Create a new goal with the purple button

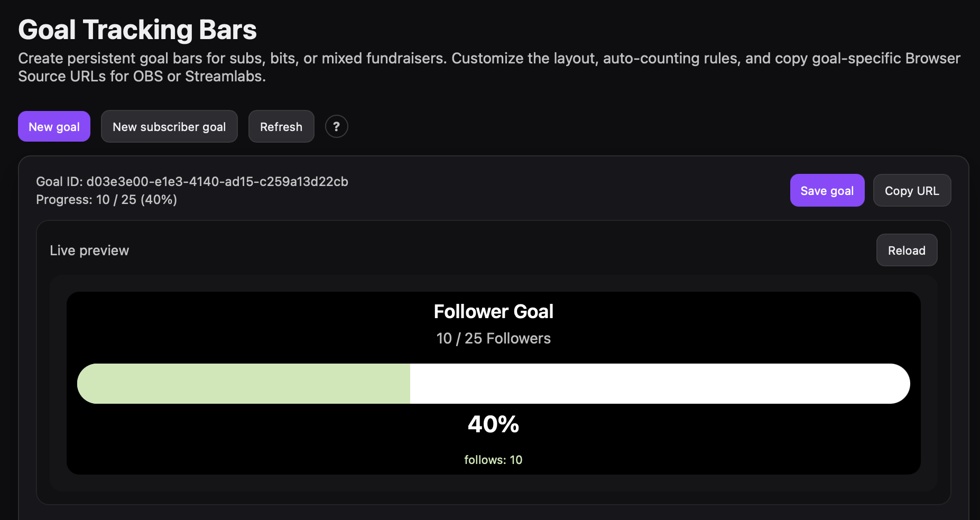click(x=54, y=126)
